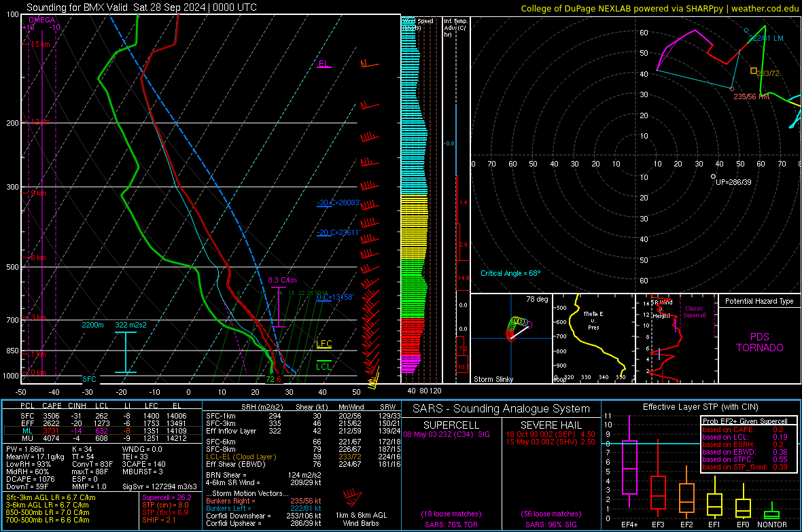Click the '08 May 03 23Z (C34) SIG' match
The height and width of the screenshot is (532, 802).
pyautogui.click(x=447, y=434)
